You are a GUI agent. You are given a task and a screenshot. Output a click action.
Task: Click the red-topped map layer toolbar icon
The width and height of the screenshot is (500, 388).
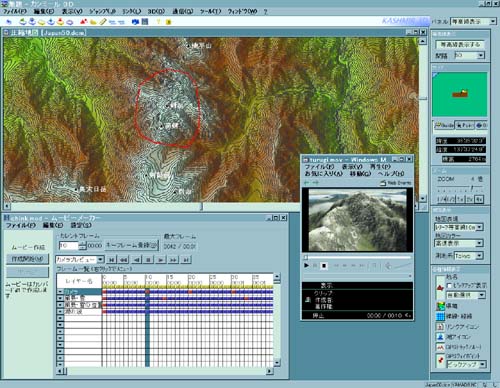(60, 22)
